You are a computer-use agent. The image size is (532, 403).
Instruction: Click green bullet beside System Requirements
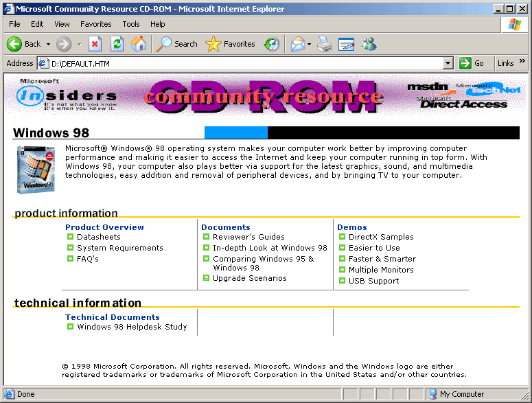tap(70, 248)
